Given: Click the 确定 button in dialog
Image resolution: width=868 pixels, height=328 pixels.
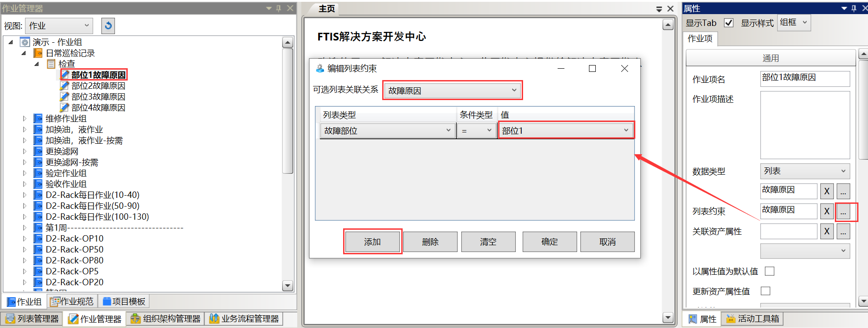Looking at the screenshot, I should (549, 242).
